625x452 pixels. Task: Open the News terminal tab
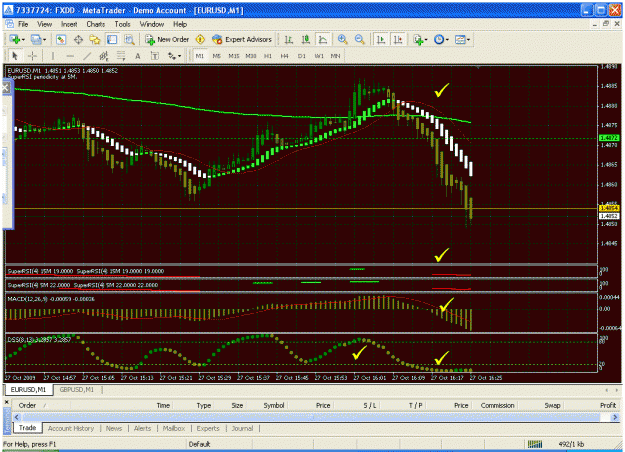point(114,428)
